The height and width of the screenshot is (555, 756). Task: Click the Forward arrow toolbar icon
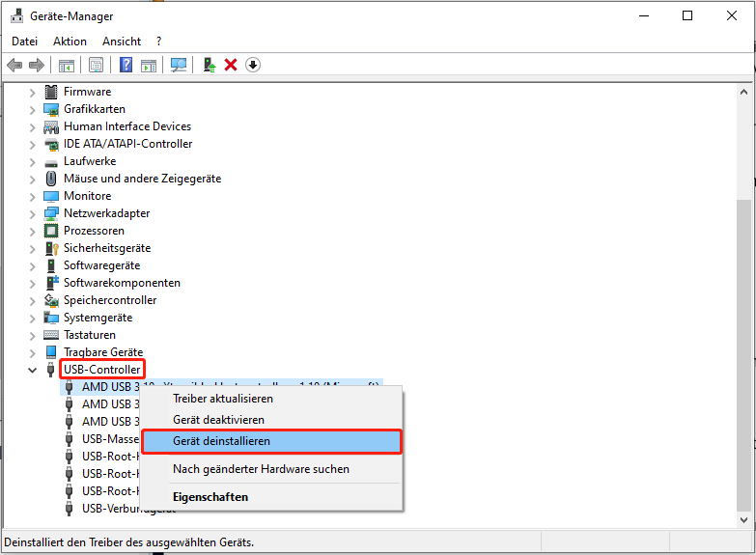(x=37, y=65)
